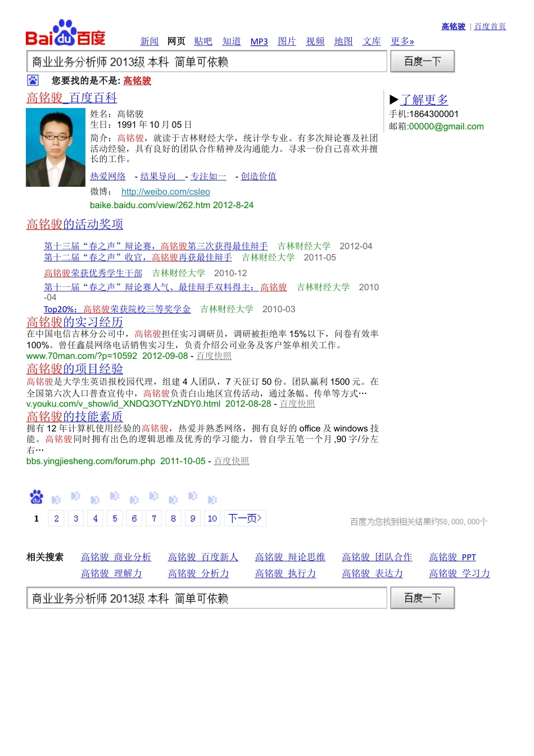
Task: Open 百度快照 for yingjiesheng result
Action: click(x=232, y=461)
